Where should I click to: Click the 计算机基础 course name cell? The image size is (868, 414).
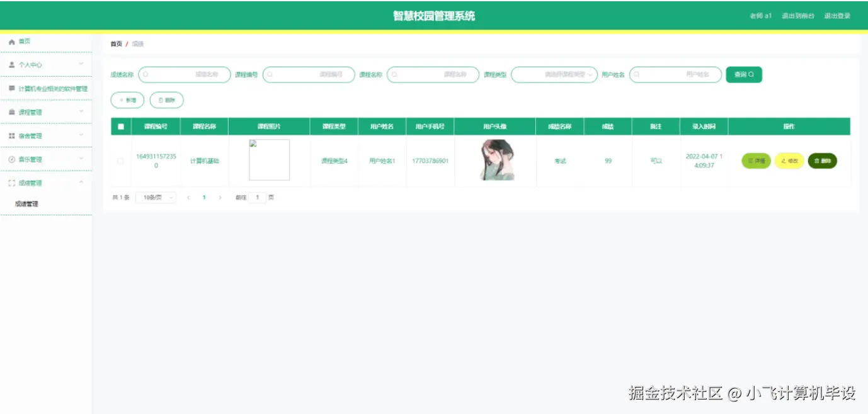205,161
